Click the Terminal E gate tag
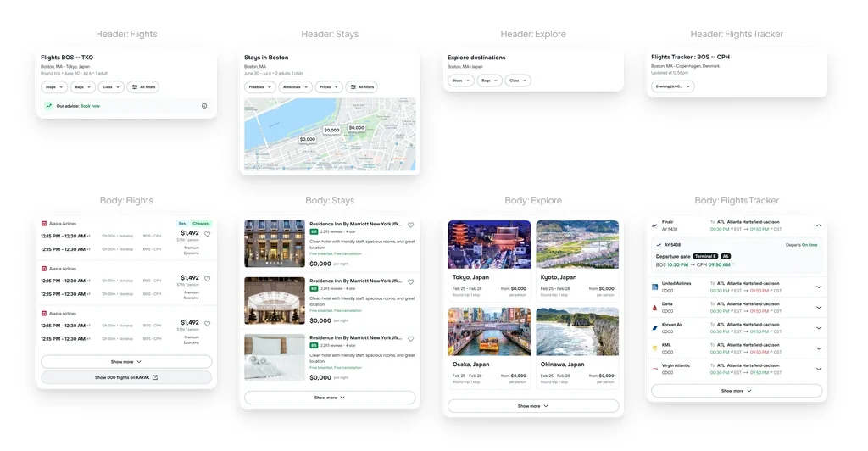 [705, 256]
